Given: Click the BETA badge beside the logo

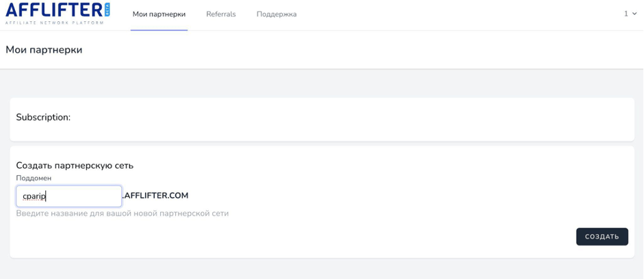Looking at the screenshot, I should coord(107,10).
